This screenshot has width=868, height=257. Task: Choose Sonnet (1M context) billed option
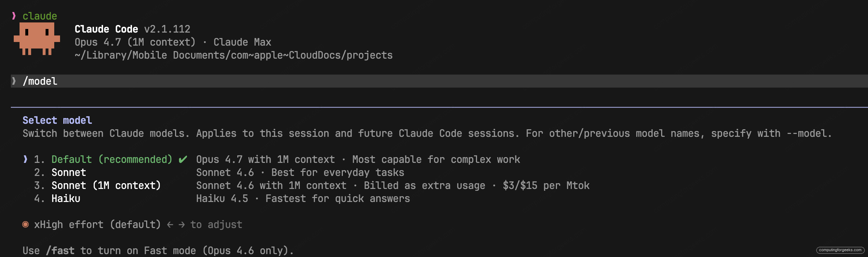106,185
